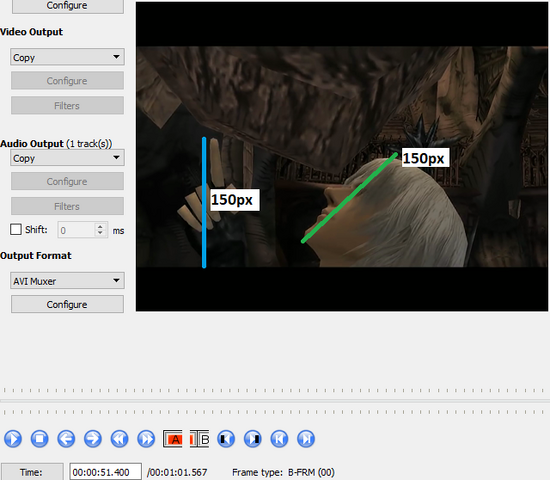Decrease Shift value with down arrow
Viewport: 550px width, 480px height.
[101, 234]
